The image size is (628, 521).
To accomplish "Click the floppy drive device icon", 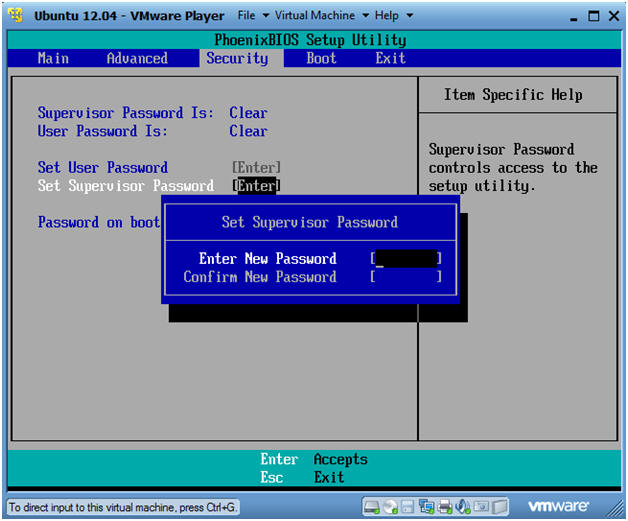I will point(408,507).
